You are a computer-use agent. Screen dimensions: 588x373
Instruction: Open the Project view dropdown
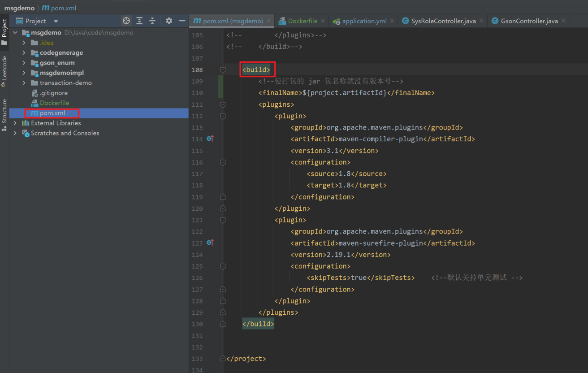click(x=56, y=21)
